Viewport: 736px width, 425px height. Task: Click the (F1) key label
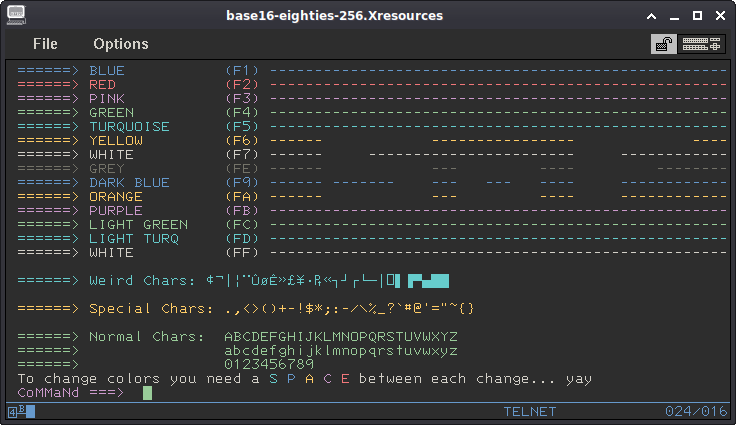coord(242,70)
